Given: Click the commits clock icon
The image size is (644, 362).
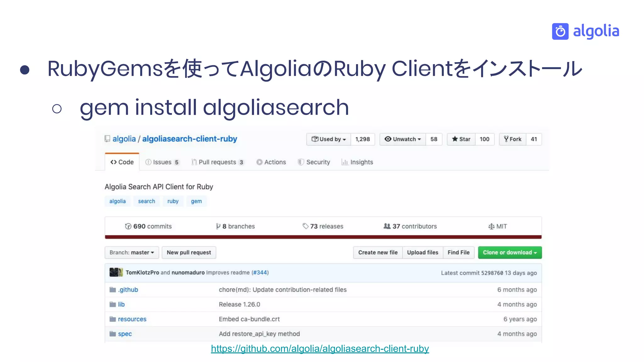Looking at the screenshot, I should (128, 226).
